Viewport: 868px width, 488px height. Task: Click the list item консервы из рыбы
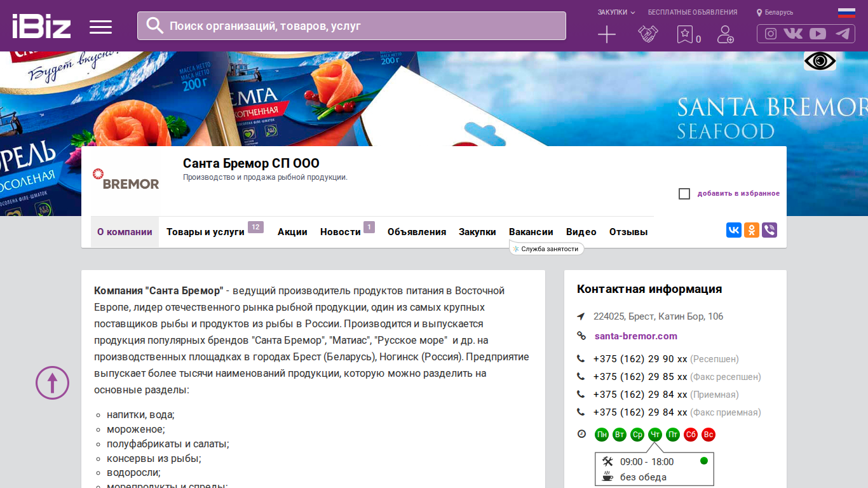pyautogui.click(x=154, y=458)
